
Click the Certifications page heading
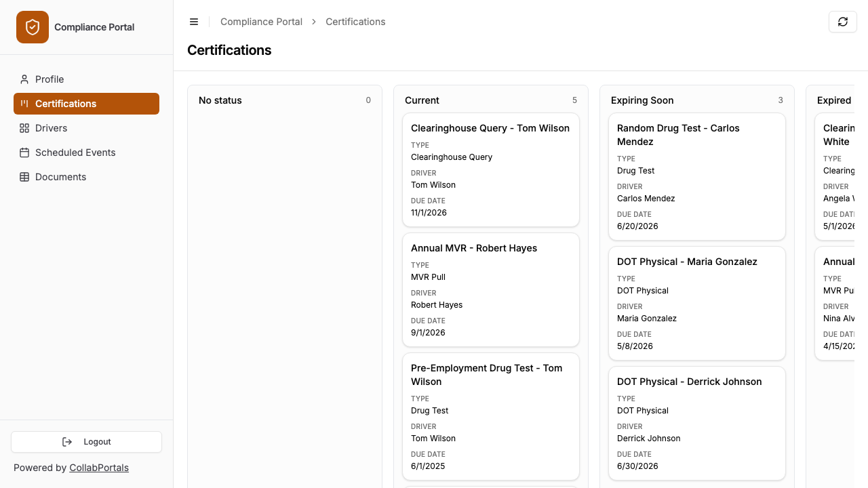[x=229, y=50]
